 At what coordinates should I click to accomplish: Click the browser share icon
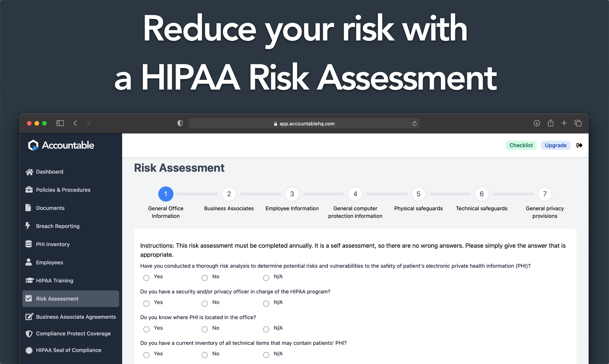pyautogui.click(x=550, y=123)
